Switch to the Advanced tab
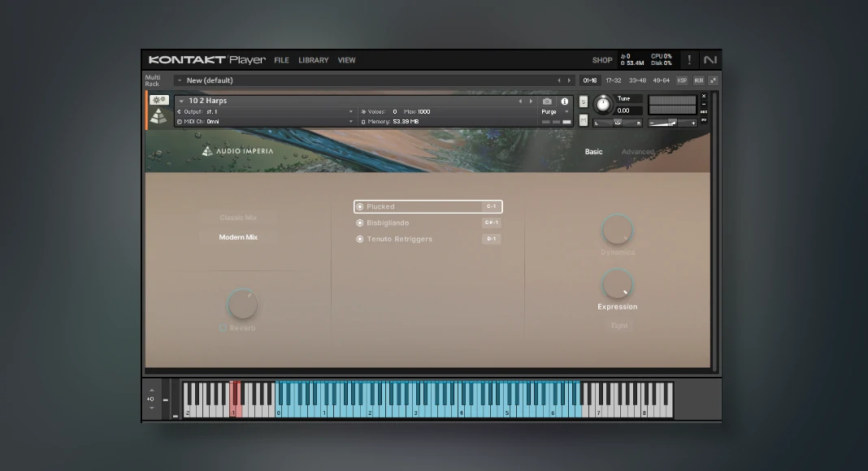Screen dimensions: 868x471 pos(637,152)
